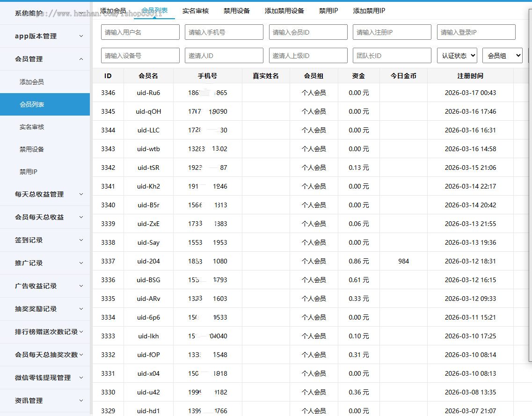This screenshot has width=532, height=416.
Task: Focus the 团队长ID input field
Action: 392,56
